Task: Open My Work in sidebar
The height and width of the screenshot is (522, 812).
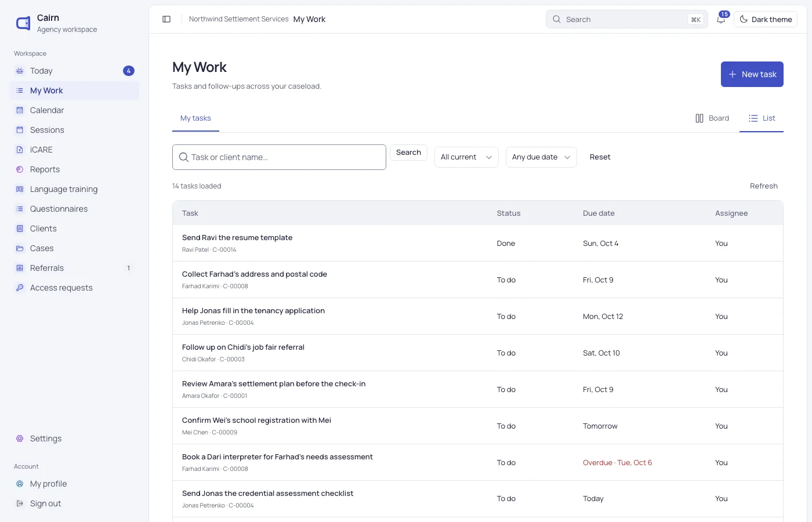Action: click(x=74, y=90)
